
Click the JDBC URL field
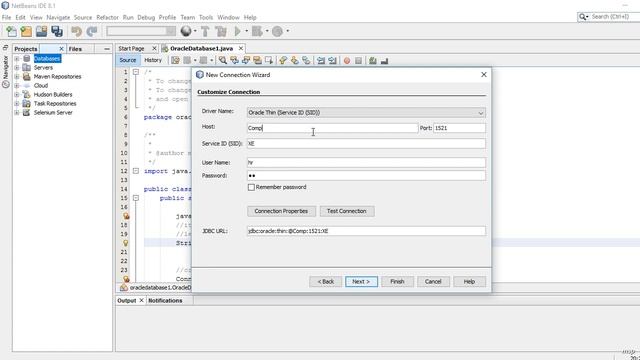click(366, 231)
